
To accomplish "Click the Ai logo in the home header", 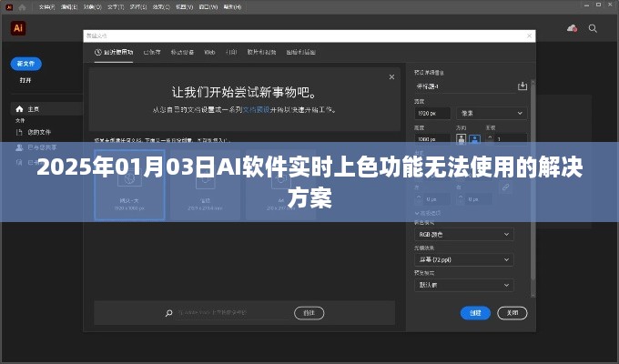I will click(x=18, y=28).
